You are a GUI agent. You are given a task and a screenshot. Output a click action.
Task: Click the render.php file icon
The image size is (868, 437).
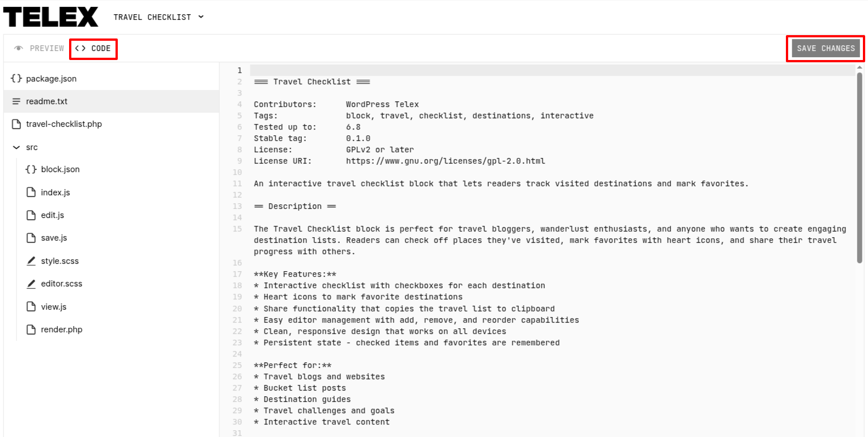[x=31, y=329]
